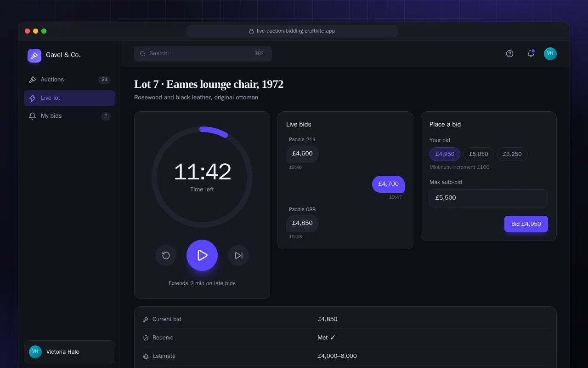Image resolution: width=588 pixels, height=368 pixels.
Task: Click the scales icon beside Estimate
Action: coord(146,356)
